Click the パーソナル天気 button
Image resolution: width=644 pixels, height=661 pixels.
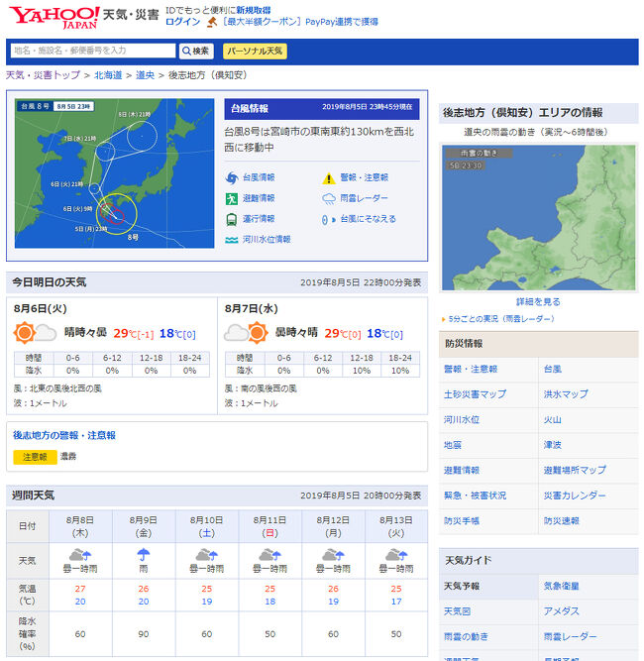pyautogui.click(x=255, y=51)
